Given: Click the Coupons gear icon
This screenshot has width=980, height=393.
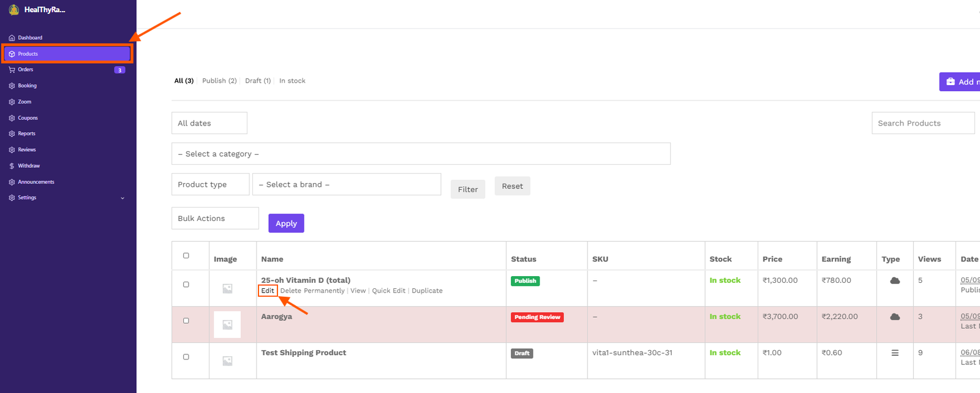Looking at the screenshot, I should [x=12, y=118].
